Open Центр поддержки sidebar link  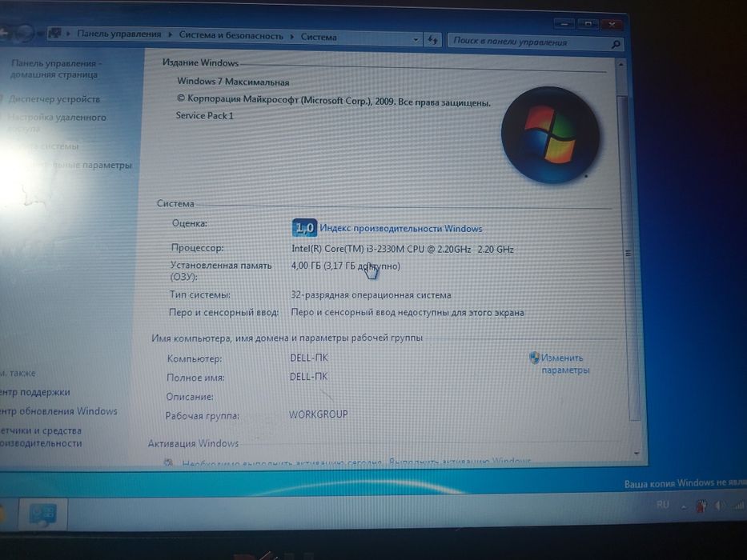(x=34, y=392)
